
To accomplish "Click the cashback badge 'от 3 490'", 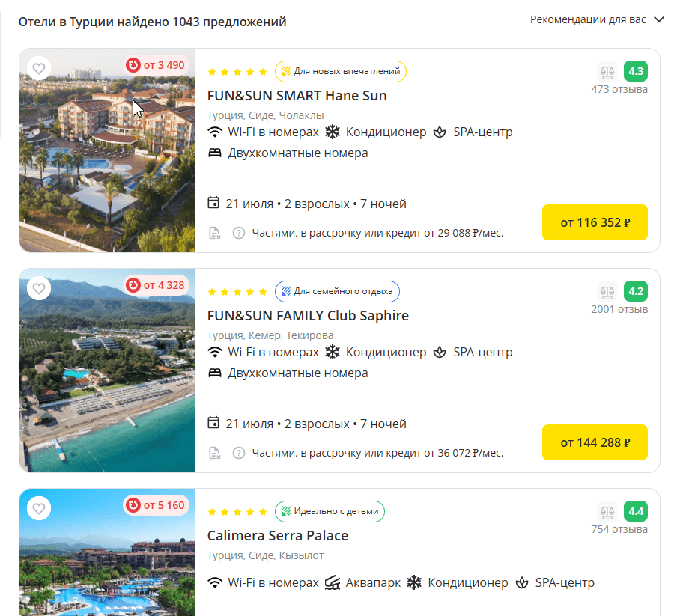I will click(156, 65).
